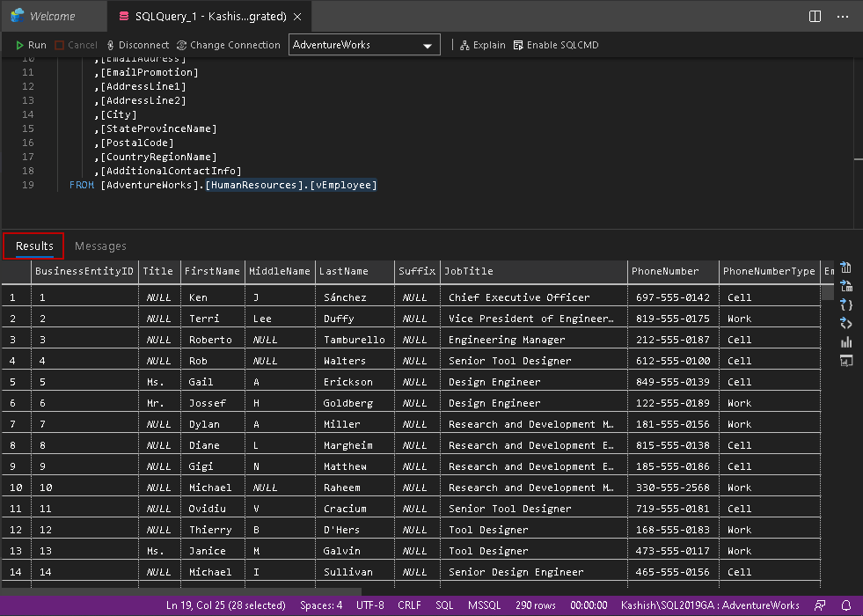The image size is (863, 616).
Task: Click the feedback icon in status bar
Action: 820,605
